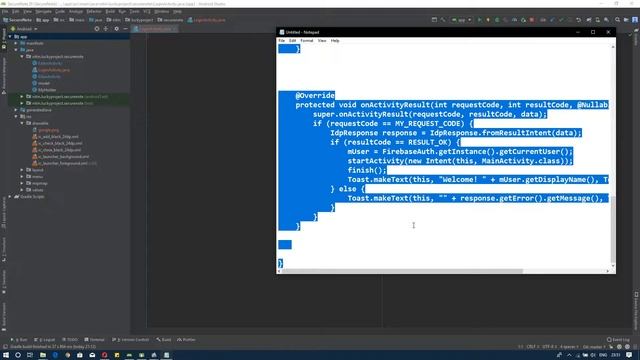The width and height of the screenshot is (640, 360).
Task: Click the Task View taskbar icon
Action: pyautogui.click(x=30, y=355)
